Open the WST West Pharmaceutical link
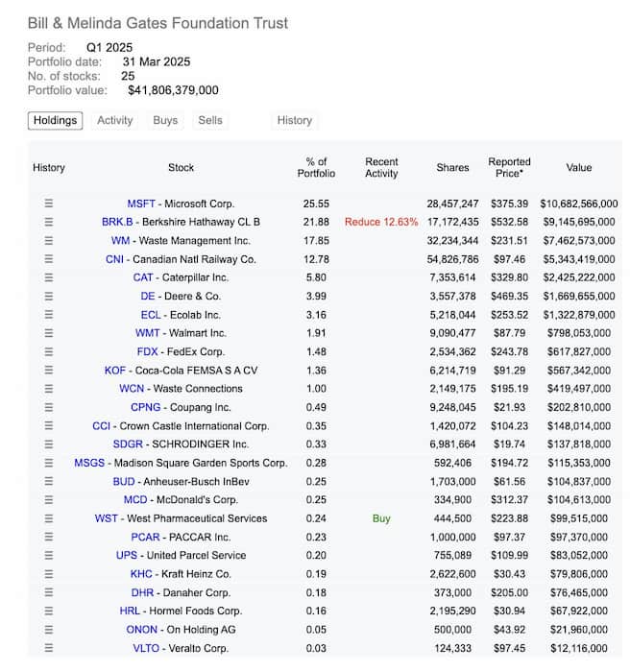Screen dimensions: 630x672 tap(106, 518)
